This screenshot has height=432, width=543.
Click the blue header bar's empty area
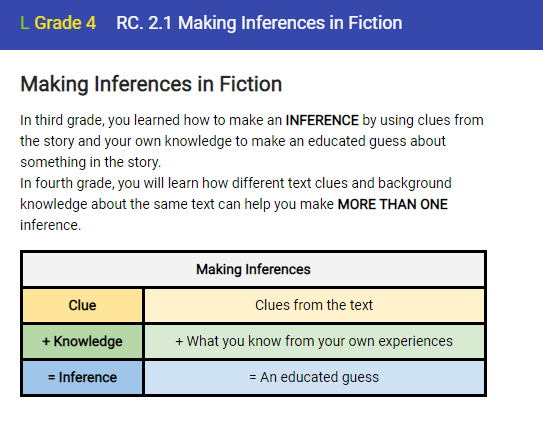pyautogui.click(x=471, y=24)
